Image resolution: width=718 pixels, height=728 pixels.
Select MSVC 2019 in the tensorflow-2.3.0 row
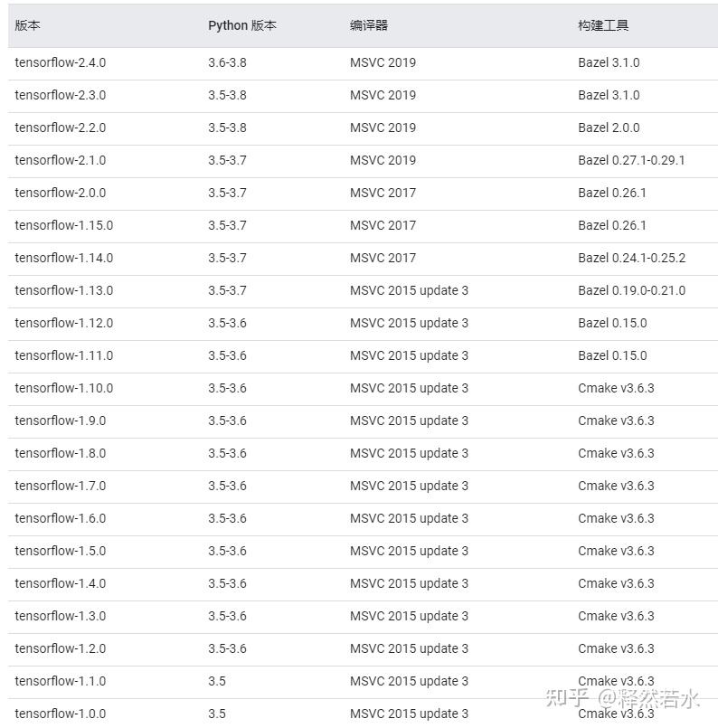pos(383,95)
